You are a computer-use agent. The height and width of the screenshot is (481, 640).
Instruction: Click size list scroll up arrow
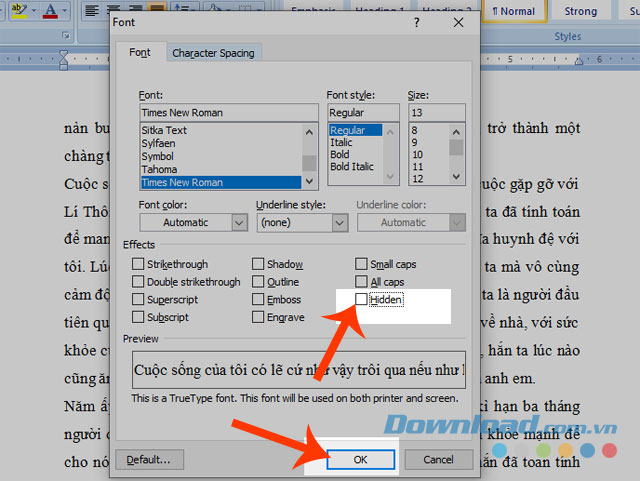tap(456, 132)
